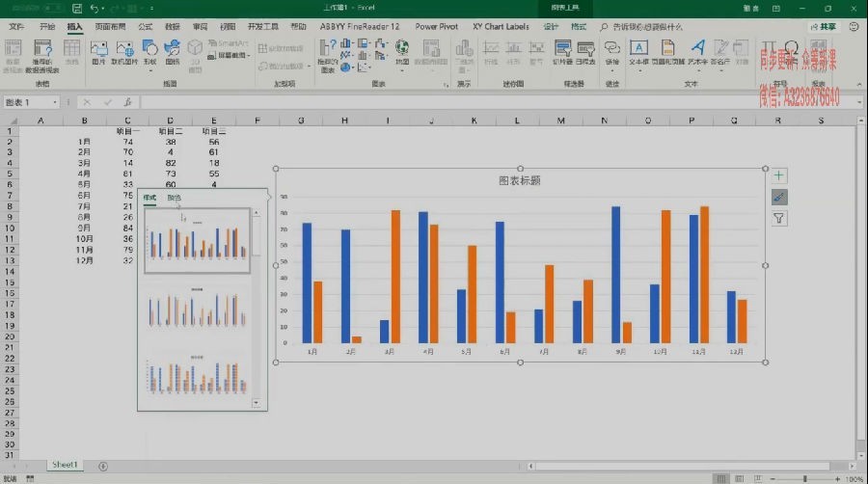Image resolution: width=868 pixels, height=484 pixels.
Task: Expand the Name Box dropdown arrow
Action: 55,102
